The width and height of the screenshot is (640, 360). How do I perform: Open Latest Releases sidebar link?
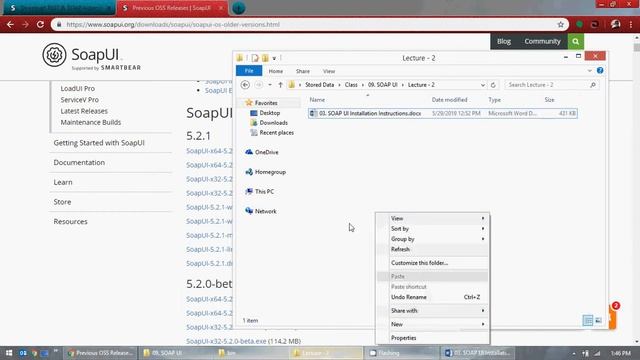(84, 111)
